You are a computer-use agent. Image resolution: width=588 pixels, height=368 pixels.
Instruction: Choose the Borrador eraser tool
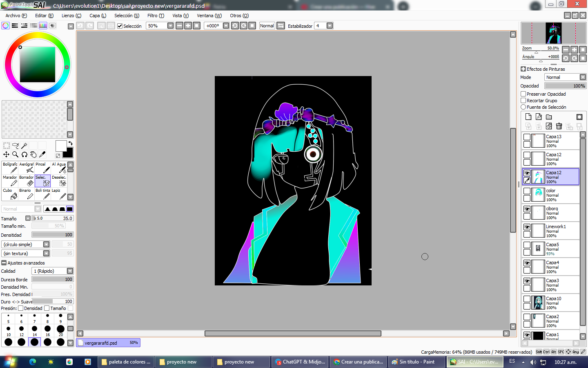[x=27, y=181]
